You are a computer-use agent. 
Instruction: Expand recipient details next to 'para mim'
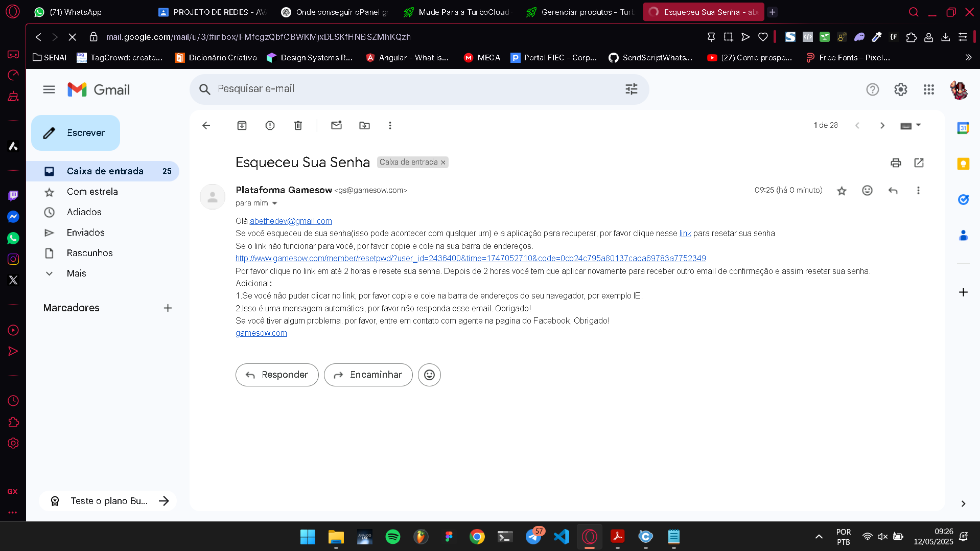274,203
